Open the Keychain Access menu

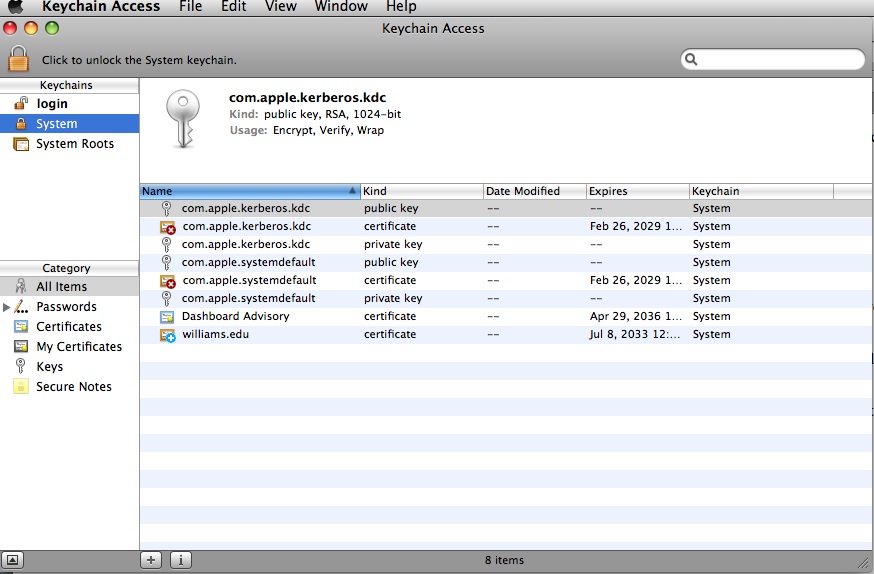point(101,6)
